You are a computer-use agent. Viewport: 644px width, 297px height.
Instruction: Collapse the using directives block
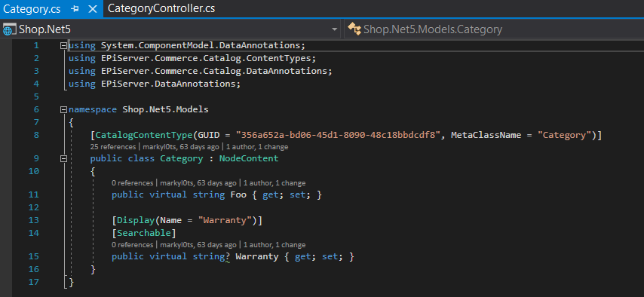pyautogui.click(x=63, y=45)
